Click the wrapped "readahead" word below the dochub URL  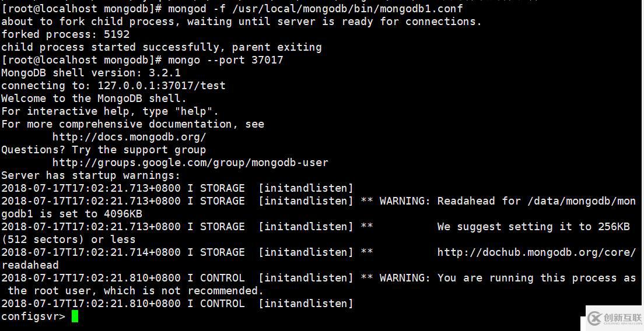tap(30, 265)
